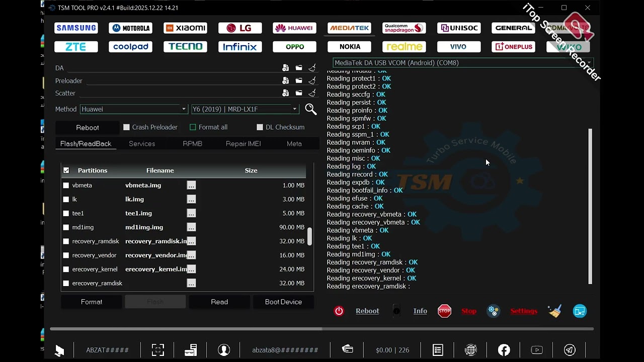Open the settings gears icon
Viewport: 644px width, 362px height.
pyautogui.click(x=494, y=311)
